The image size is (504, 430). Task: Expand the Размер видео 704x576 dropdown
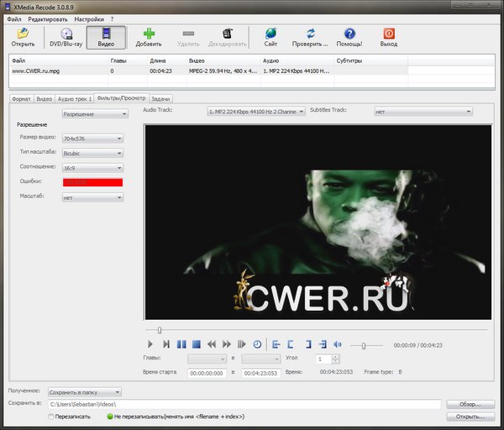click(92, 138)
